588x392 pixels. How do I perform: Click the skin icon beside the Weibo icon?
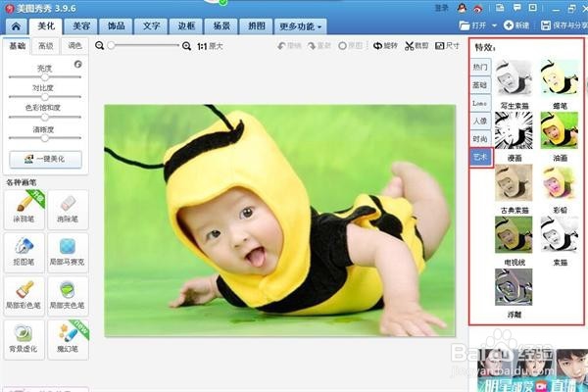(x=500, y=8)
